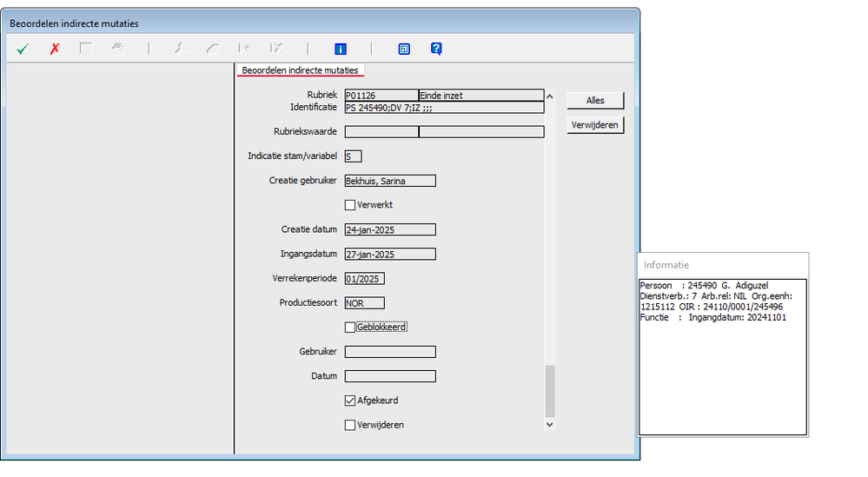This screenshot has height=477, width=868.
Task: Select the greyed stacked-pages toolbar icon
Action: [118, 49]
